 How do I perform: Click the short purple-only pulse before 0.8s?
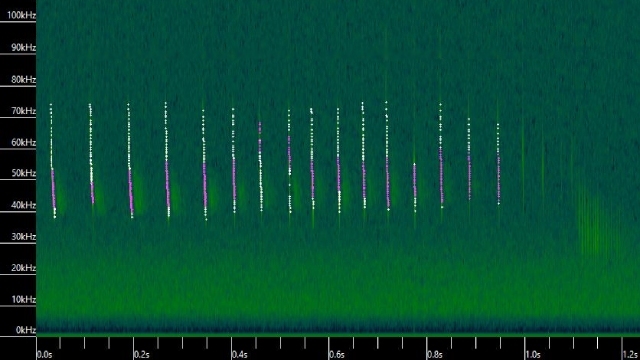tap(415, 187)
